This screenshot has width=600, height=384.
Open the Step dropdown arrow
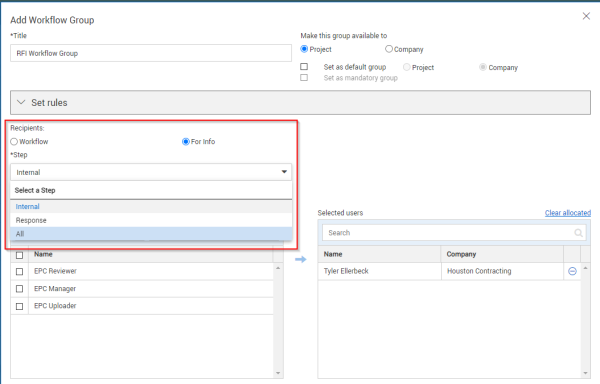pos(284,172)
